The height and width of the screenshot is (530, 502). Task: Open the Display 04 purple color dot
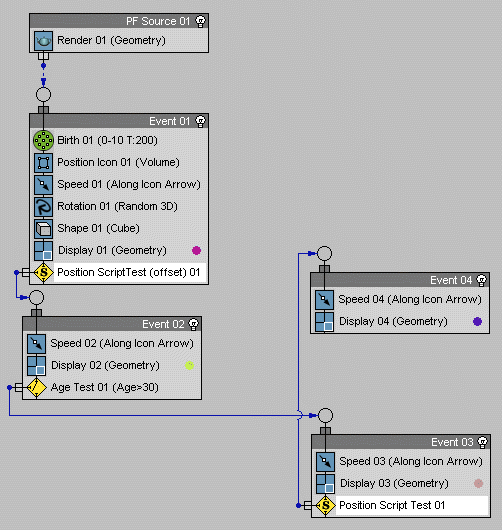tap(477, 321)
